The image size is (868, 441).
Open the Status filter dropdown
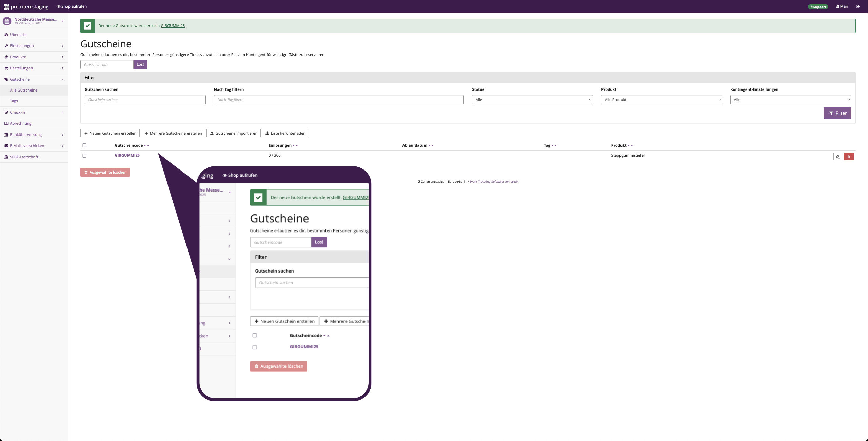coord(532,100)
